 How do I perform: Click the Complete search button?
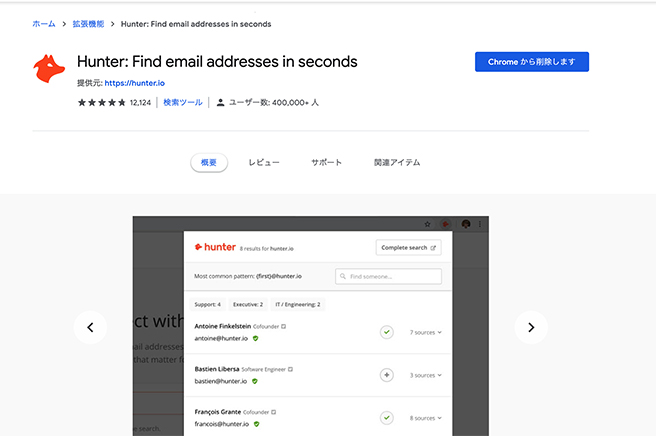[408, 248]
